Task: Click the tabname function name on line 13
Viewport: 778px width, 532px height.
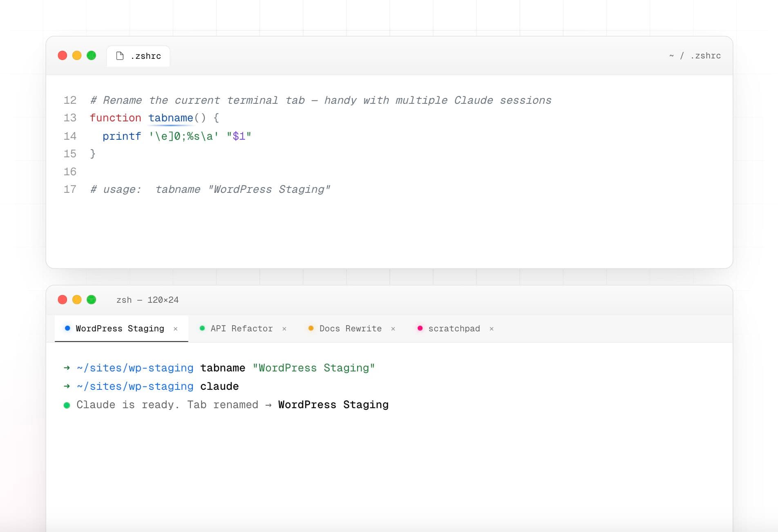Action: click(170, 118)
